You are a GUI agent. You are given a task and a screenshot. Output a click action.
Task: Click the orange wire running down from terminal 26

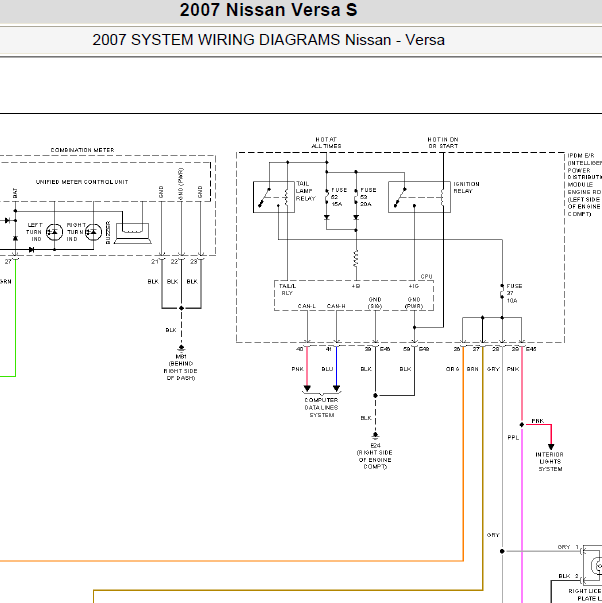pyautogui.click(x=463, y=454)
